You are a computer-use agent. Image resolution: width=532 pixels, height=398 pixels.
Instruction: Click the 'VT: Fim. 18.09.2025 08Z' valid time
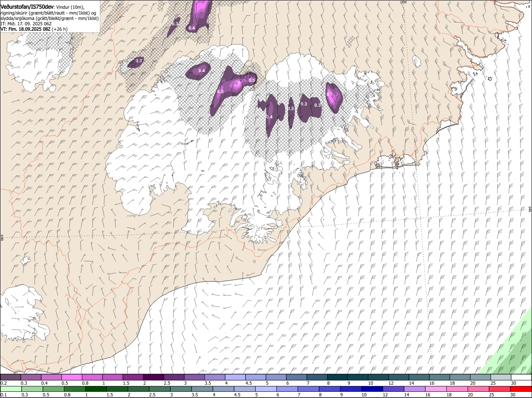(25, 29)
